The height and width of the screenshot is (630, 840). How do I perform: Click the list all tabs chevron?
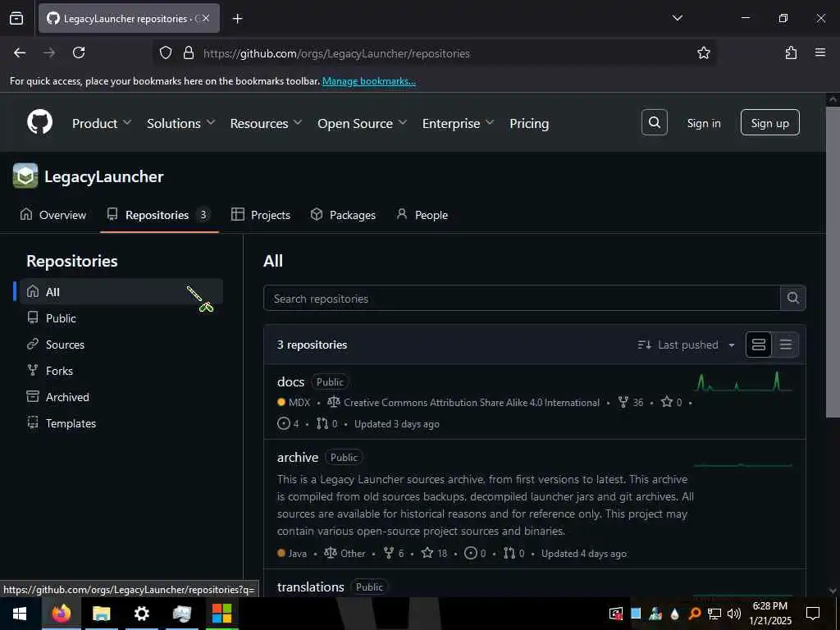pos(677,18)
